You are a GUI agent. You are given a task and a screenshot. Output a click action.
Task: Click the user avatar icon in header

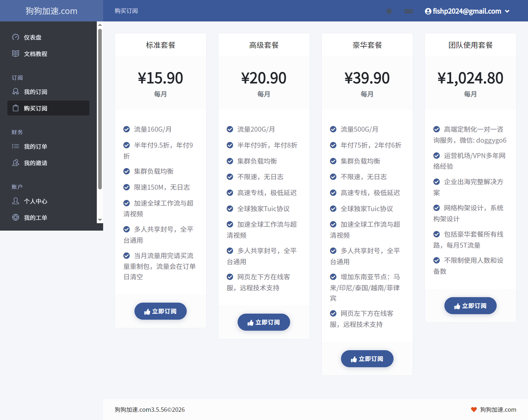(x=428, y=11)
